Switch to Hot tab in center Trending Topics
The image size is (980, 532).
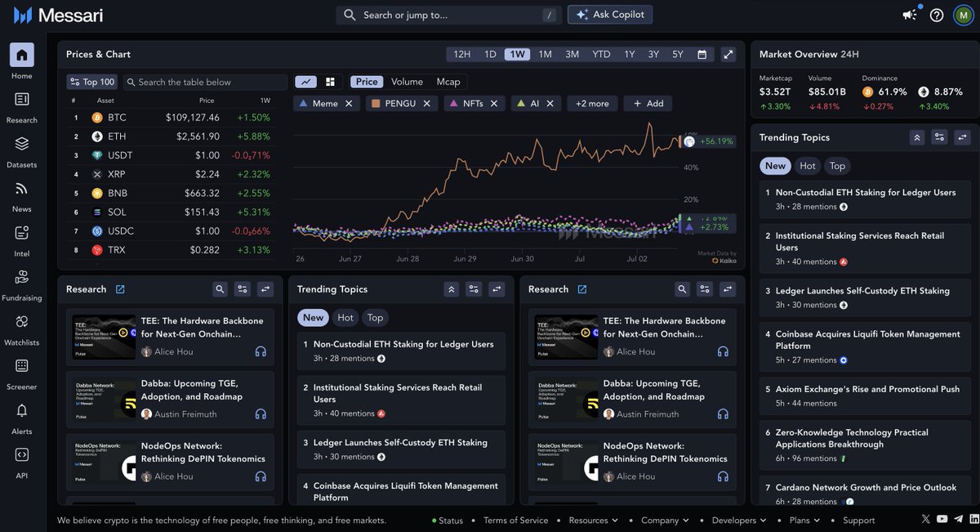[345, 318]
